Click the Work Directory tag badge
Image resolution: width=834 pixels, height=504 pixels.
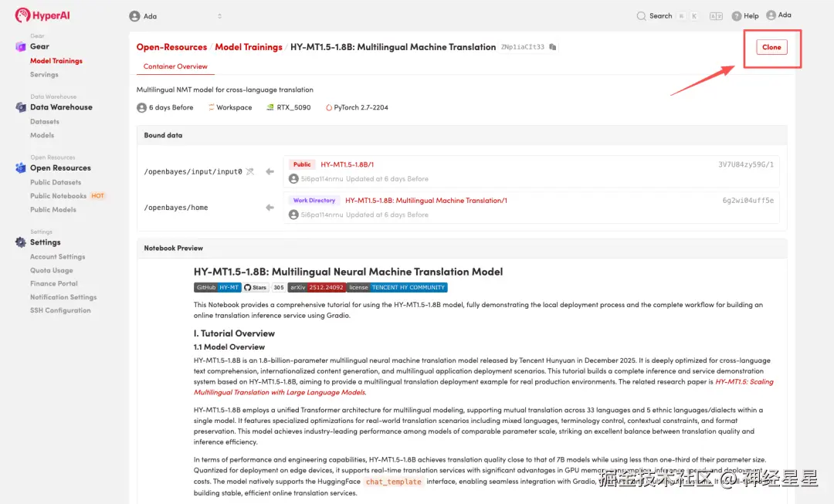[x=314, y=201]
